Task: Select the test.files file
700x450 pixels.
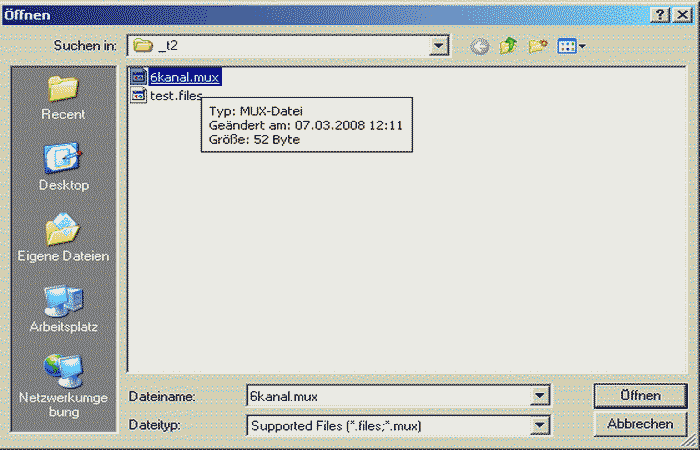Action: (175, 95)
